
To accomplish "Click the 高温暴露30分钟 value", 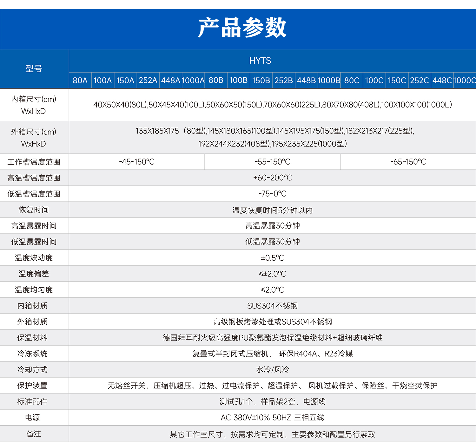I will coord(273,226).
